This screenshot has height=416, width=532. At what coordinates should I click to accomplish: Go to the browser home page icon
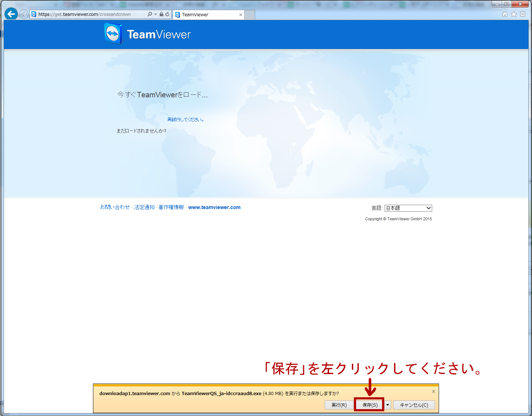point(505,14)
